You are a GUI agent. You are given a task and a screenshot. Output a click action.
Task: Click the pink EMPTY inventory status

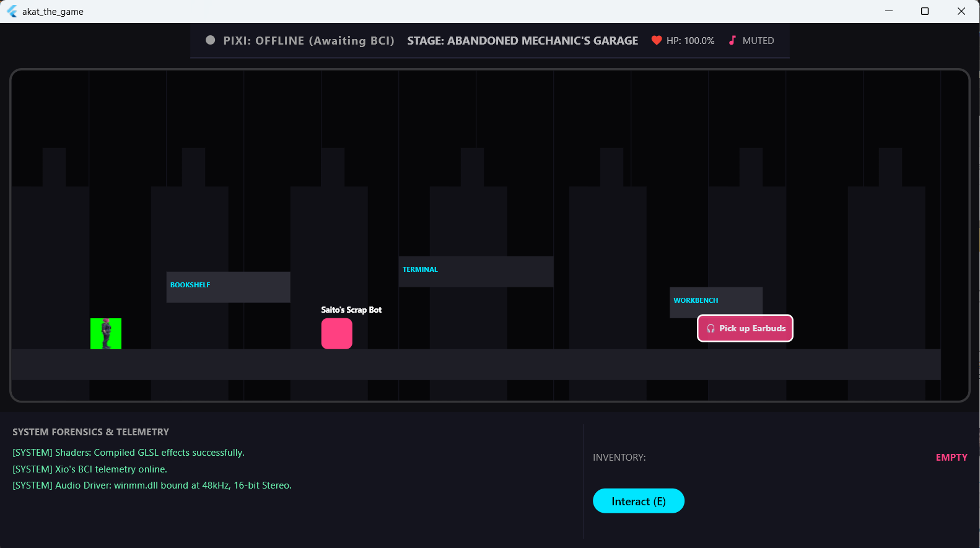click(952, 458)
